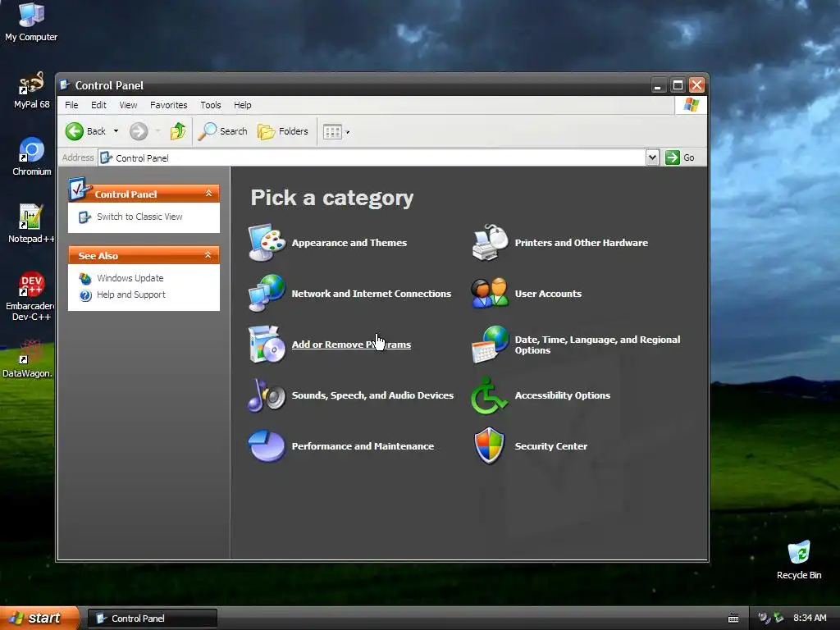This screenshot has height=630, width=840.
Task: Collapse the Control Panel sidebar section
Action: point(209,194)
